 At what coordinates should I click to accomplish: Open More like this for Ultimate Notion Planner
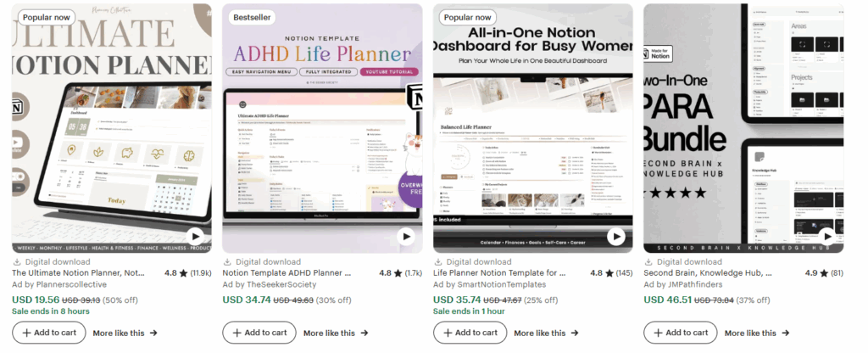(125, 333)
